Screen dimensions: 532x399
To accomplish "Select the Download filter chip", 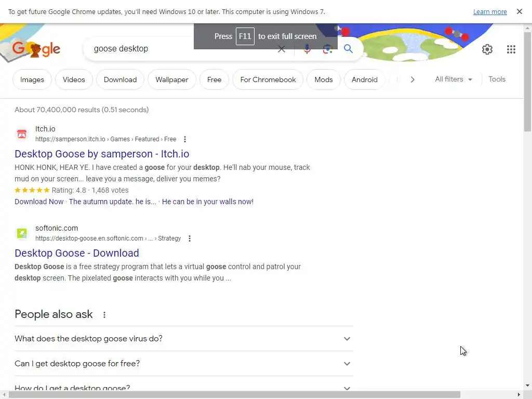I will [120, 79].
